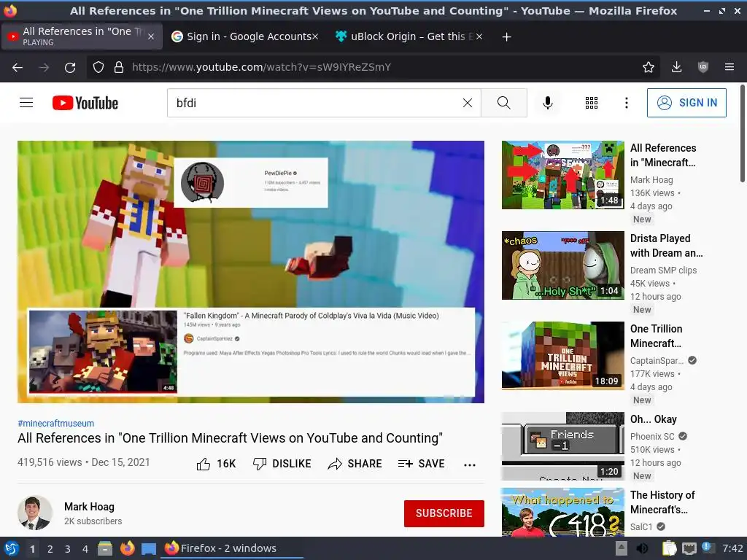Like the video with thumbs up
Screen dimensions: 747x560
click(x=216, y=464)
